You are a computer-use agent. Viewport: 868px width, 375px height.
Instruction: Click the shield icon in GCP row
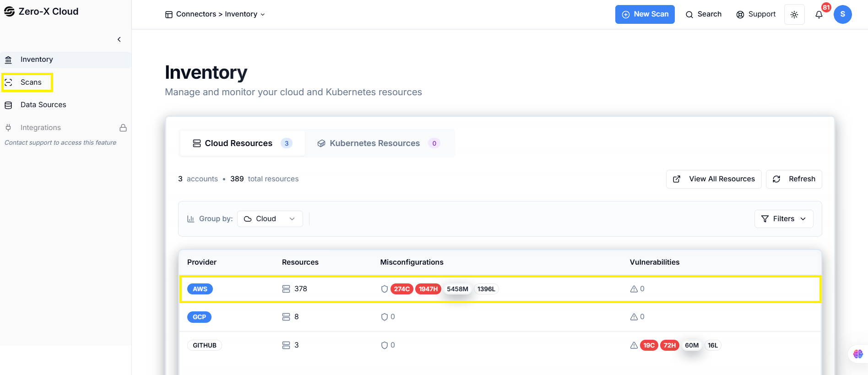385,317
